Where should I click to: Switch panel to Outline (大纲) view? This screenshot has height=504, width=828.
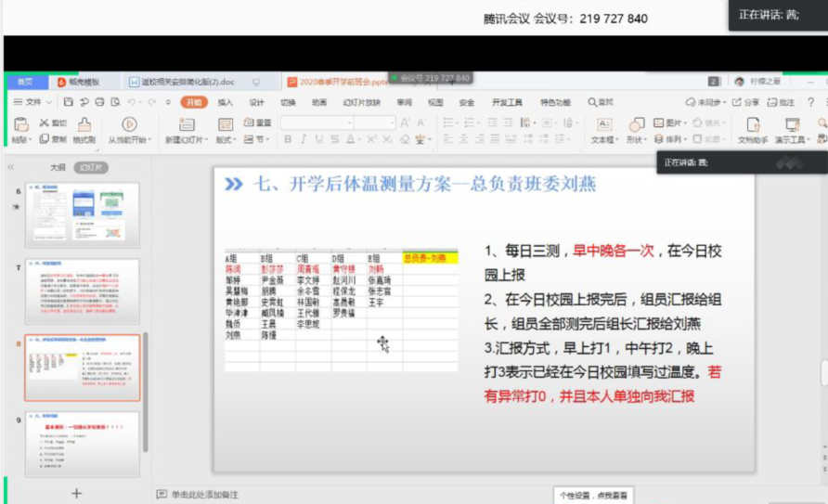point(58,167)
